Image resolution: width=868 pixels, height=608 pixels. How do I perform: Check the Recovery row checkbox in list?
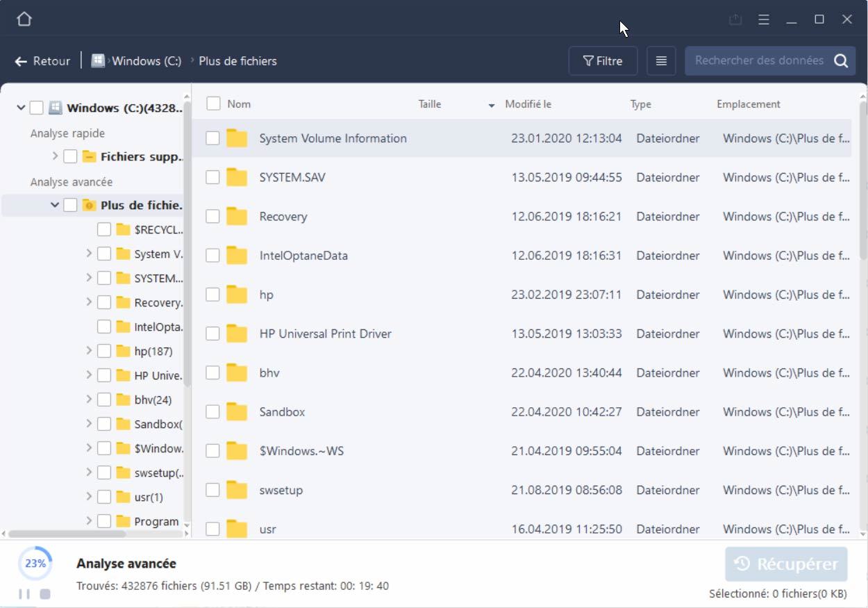pyautogui.click(x=212, y=216)
